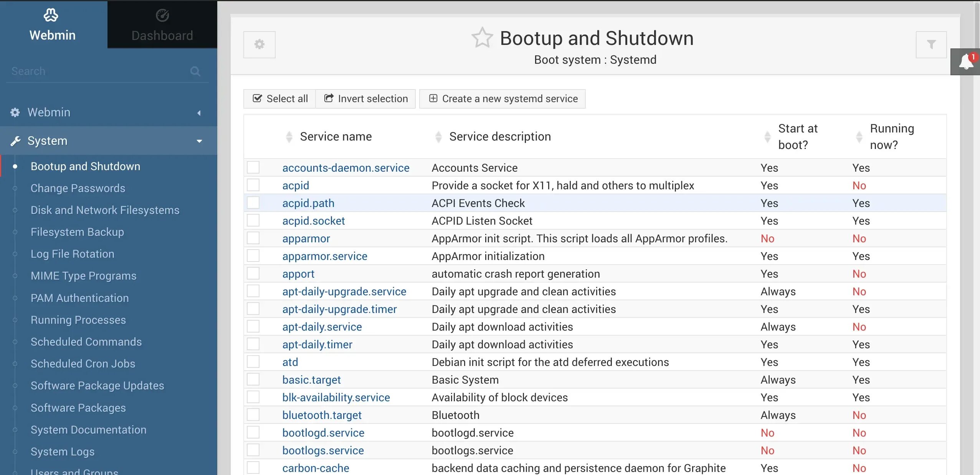This screenshot has height=475, width=980.
Task: Check the accounts-daemon.service checkbox
Action: point(253,167)
